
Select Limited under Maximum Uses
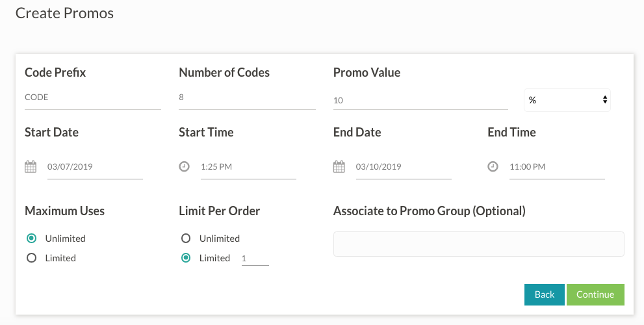coord(31,258)
